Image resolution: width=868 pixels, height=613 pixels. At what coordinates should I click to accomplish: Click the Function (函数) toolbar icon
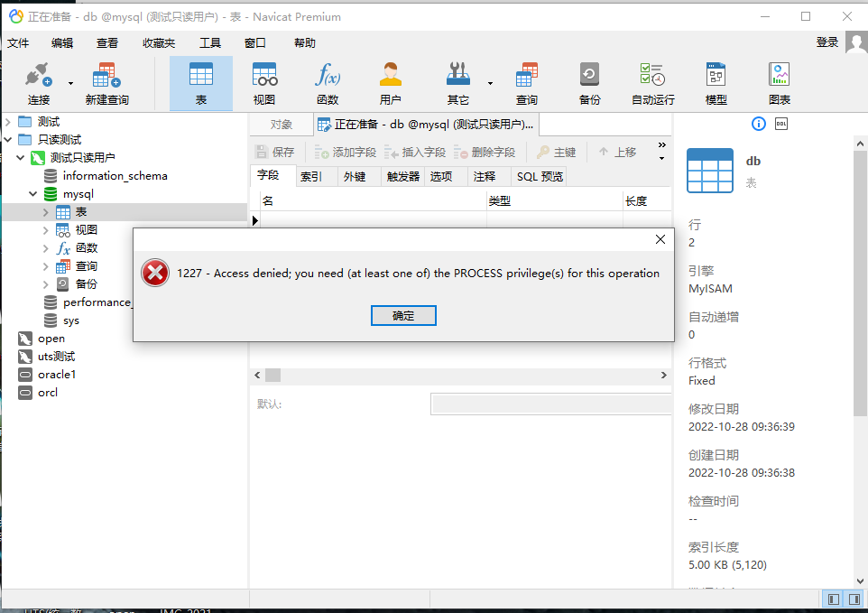pyautogui.click(x=328, y=83)
